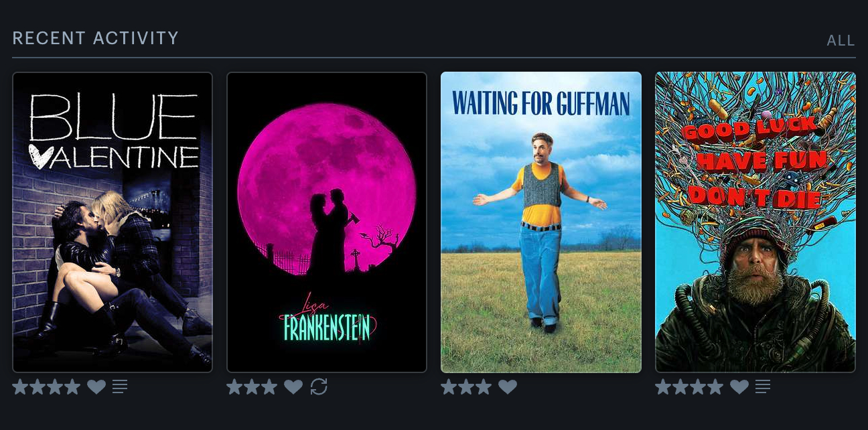Click the ALL link for recent activity
The height and width of the screenshot is (430, 868).
(x=841, y=41)
